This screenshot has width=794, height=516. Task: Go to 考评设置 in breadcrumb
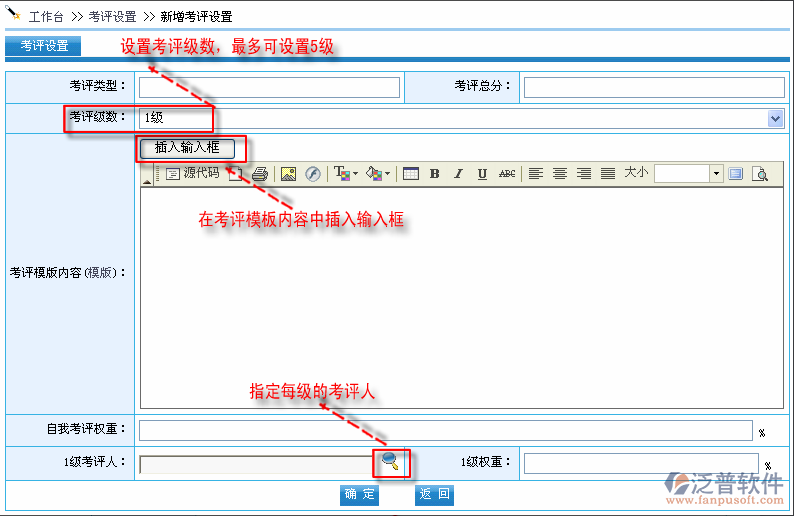[x=112, y=17]
